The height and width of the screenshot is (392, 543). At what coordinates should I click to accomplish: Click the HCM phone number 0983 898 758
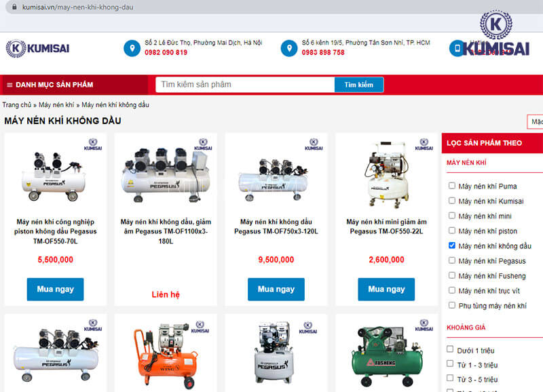(x=323, y=53)
